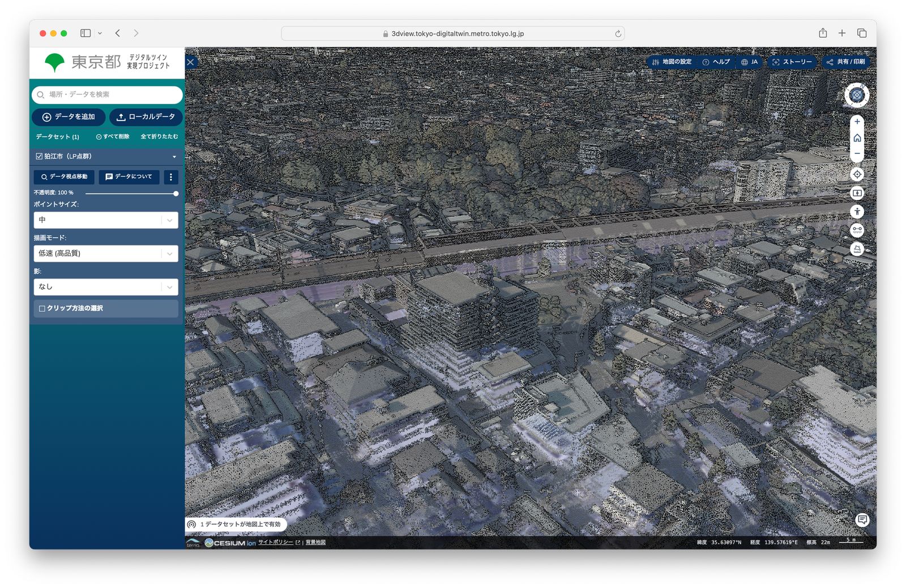
Task: Uncheck the 狛江市 (LP点群) dataset
Action: click(x=39, y=156)
